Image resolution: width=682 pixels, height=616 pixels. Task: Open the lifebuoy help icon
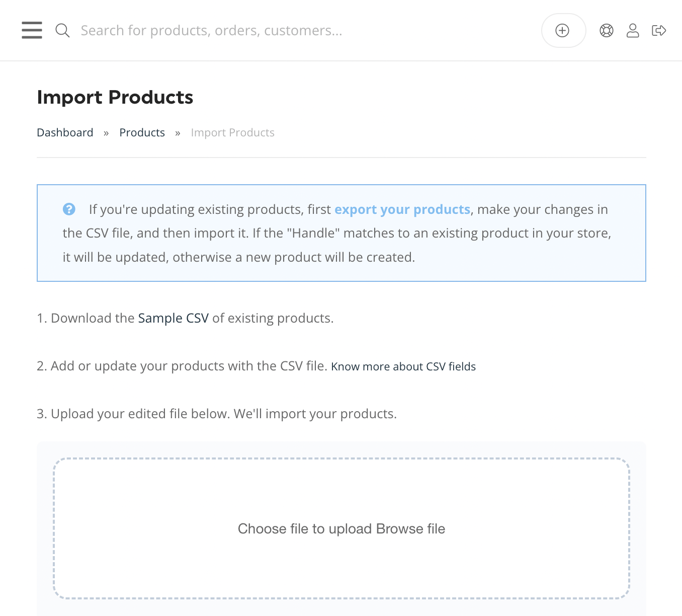[x=607, y=31]
